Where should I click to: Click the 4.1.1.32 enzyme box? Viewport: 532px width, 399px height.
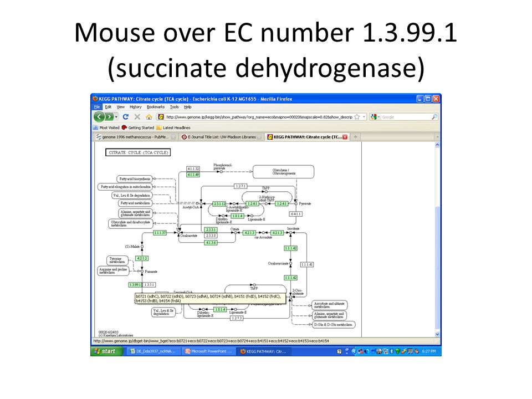(x=193, y=168)
